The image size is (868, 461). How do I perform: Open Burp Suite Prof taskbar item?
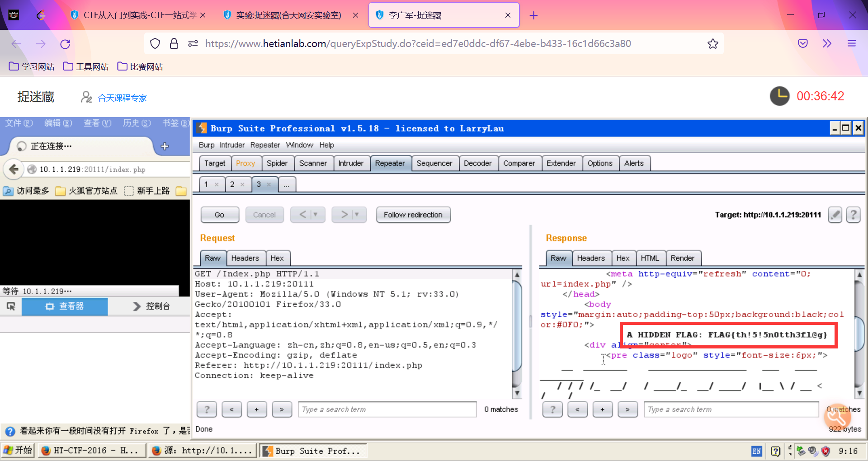313,451
